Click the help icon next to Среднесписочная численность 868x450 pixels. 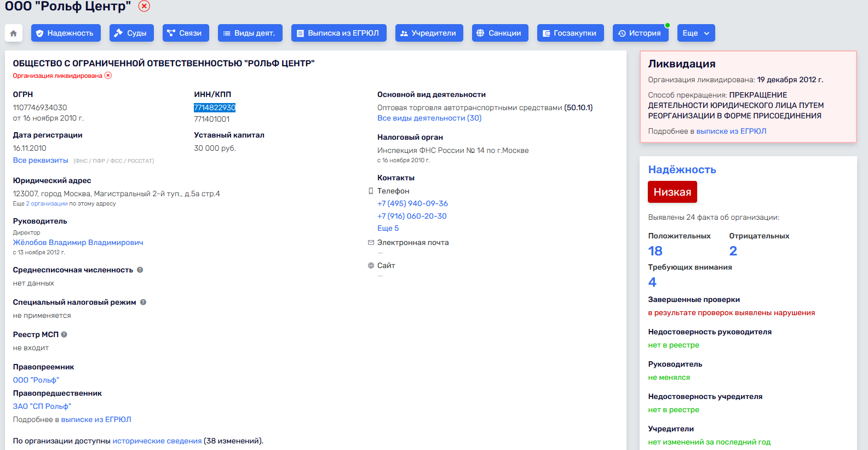(140, 270)
